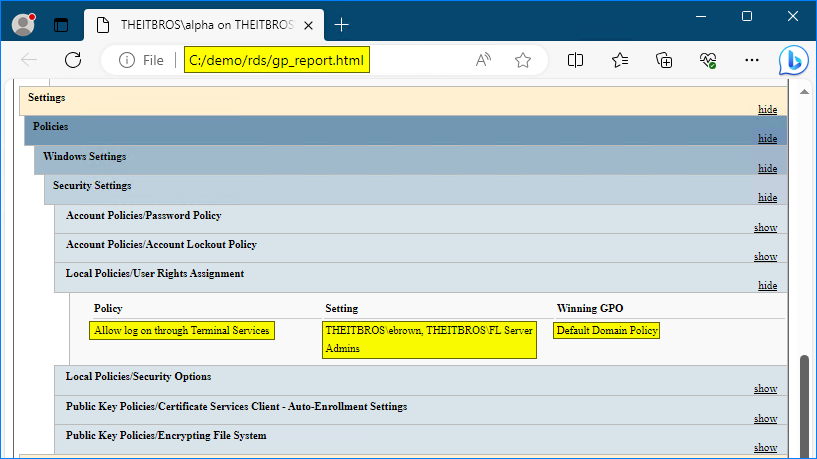Hide the Settings section
Viewport: 817px width, 459px height.
pyautogui.click(x=768, y=109)
